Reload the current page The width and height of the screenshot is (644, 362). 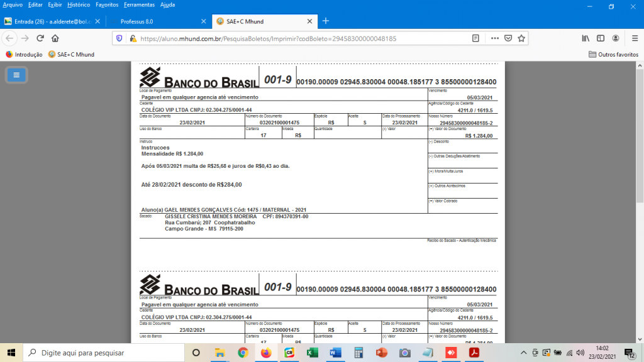pyautogui.click(x=40, y=38)
